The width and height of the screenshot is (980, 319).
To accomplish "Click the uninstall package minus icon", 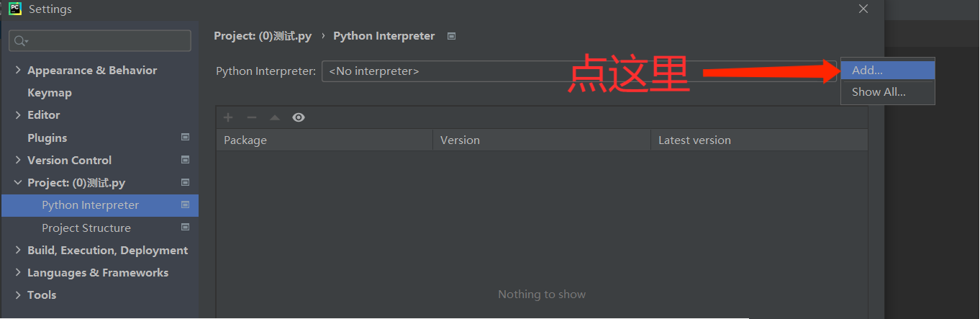I will pyautogui.click(x=251, y=117).
